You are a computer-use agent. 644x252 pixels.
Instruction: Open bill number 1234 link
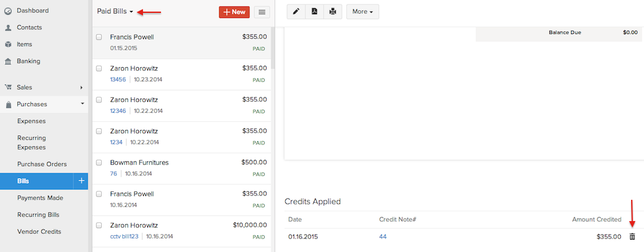116,142
